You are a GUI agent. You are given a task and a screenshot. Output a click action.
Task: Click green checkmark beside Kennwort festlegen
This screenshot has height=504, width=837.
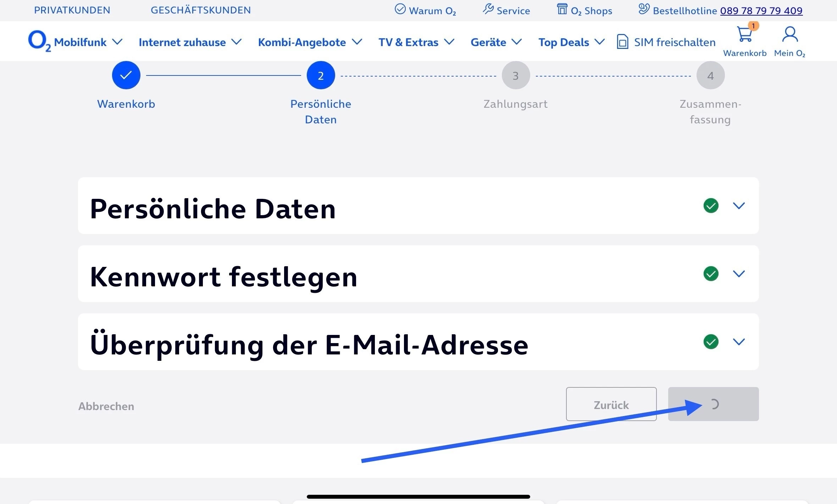[x=711, y=274]
